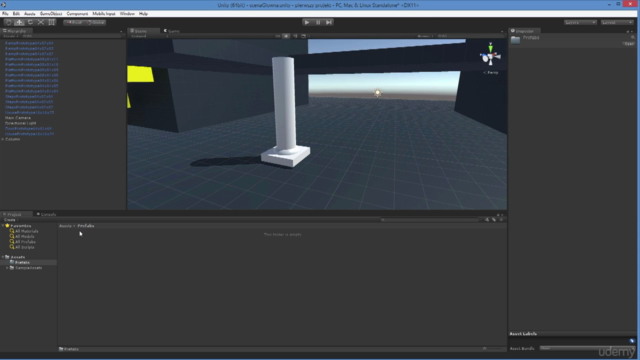This screenshot has width=640, height=360.
Task: Open the Window menu
Action: 127,14
